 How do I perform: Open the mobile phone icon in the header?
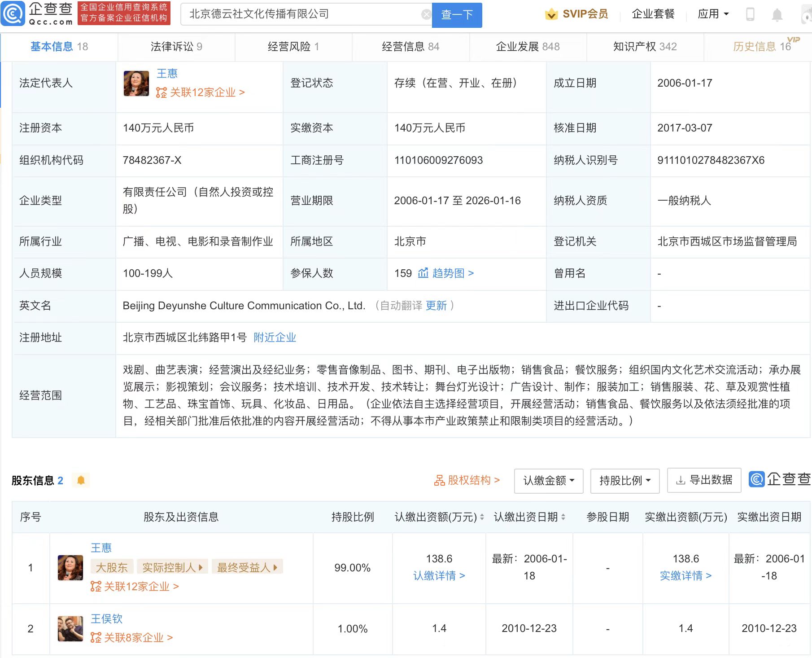[x=750, y=14]
